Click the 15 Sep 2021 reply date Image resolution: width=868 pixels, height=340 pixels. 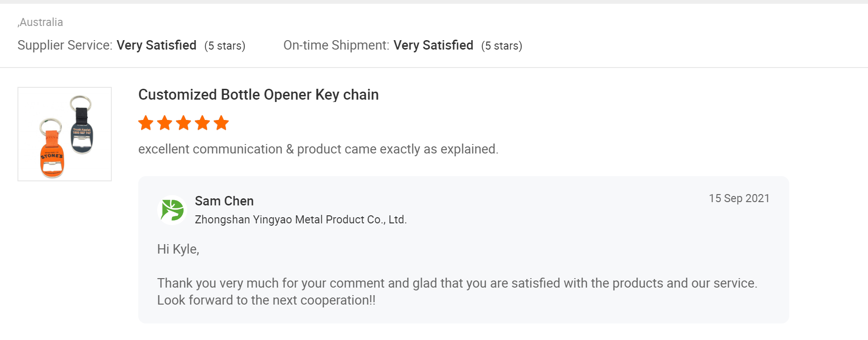click(739, 198)
